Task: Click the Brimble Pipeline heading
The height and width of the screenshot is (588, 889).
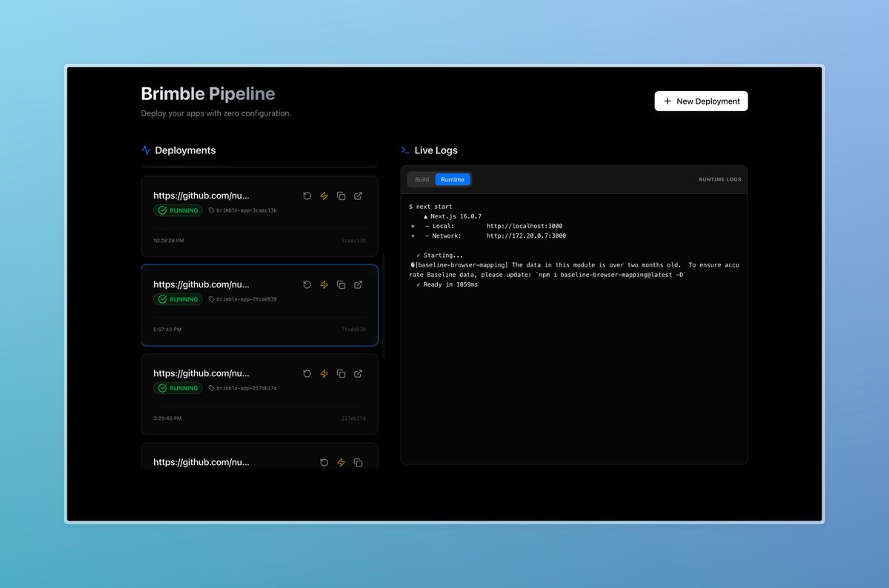Action: point(208,94)
